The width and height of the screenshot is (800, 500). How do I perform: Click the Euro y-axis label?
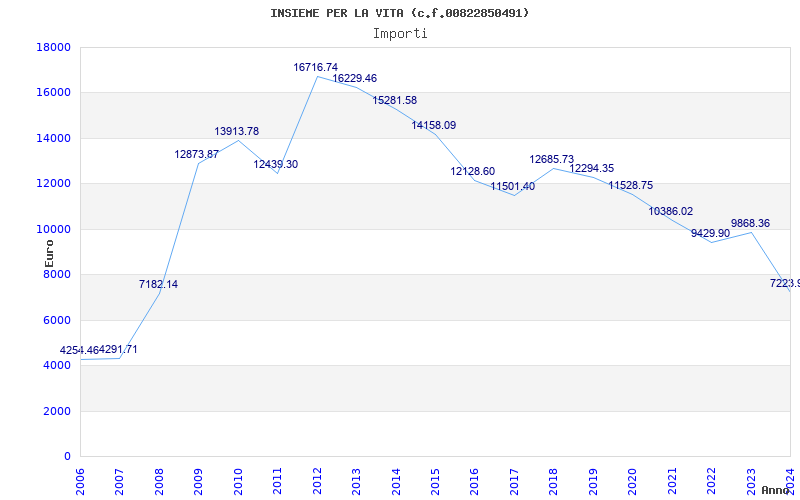pos(49,253)
